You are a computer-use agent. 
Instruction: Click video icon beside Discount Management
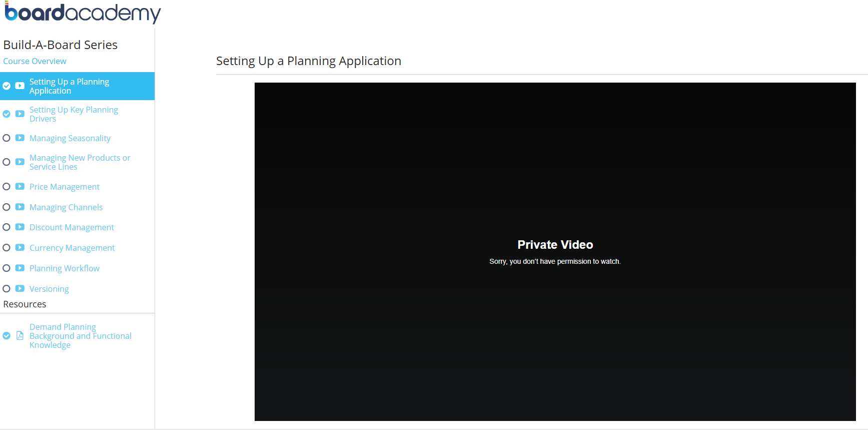[x=20, y=227]
